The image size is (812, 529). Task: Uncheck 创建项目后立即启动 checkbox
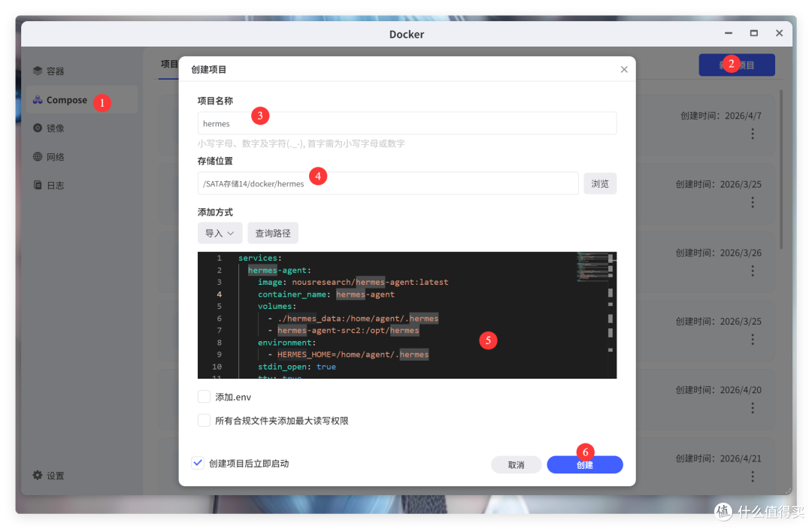(198, 464)
